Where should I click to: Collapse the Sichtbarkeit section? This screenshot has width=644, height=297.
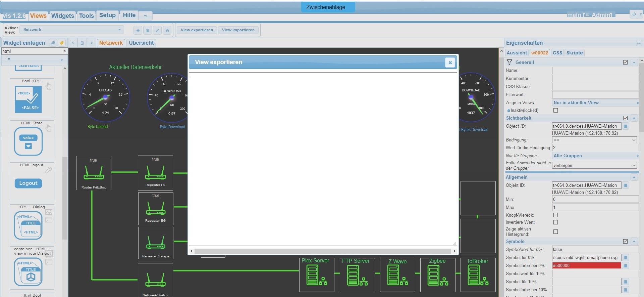click(x=634, y=118)
